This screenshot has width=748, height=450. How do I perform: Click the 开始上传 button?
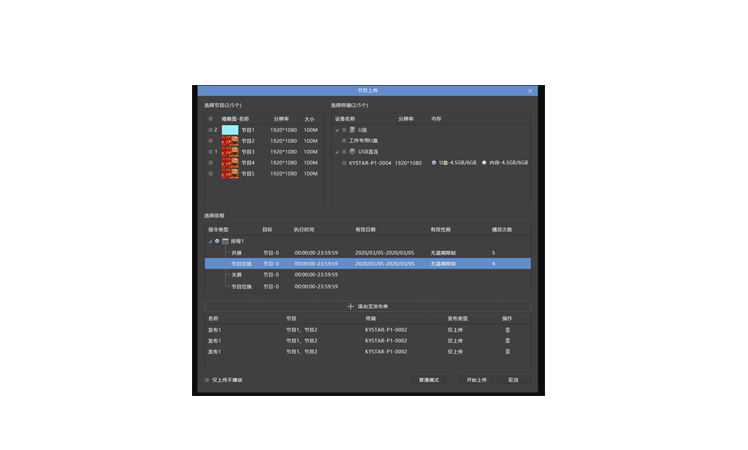pyautogui.click(x=477, y=380)
